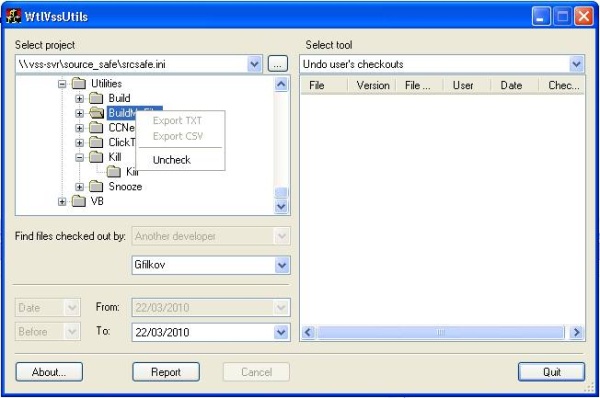
Task: Collapse the Kill tree node
Action: [79, 157]
